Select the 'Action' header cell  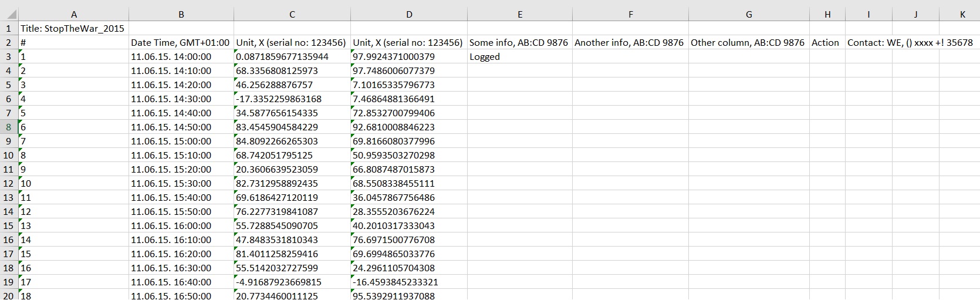(827, 42)
